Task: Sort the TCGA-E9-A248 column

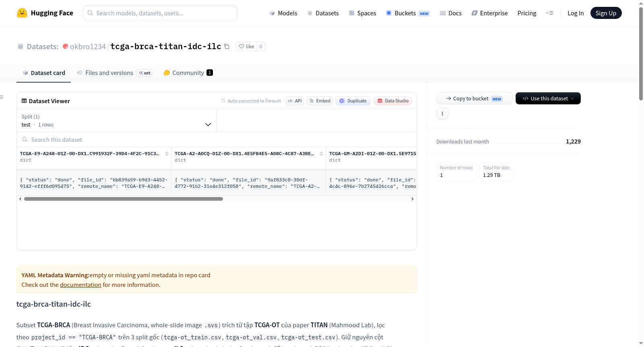Action: point(167,154)
